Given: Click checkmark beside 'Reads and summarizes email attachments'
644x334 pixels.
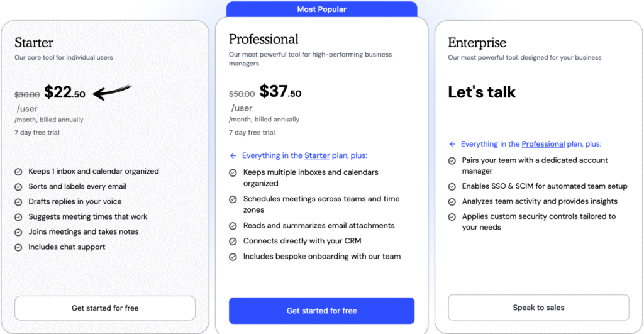Looking at the screenshot, I should point(233,226).
